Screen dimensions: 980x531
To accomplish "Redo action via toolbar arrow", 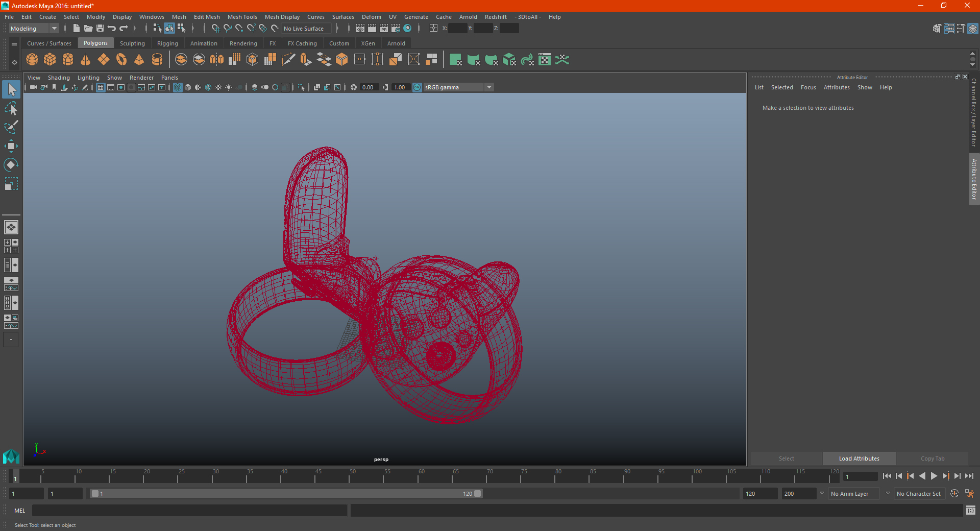I will 124,29.
